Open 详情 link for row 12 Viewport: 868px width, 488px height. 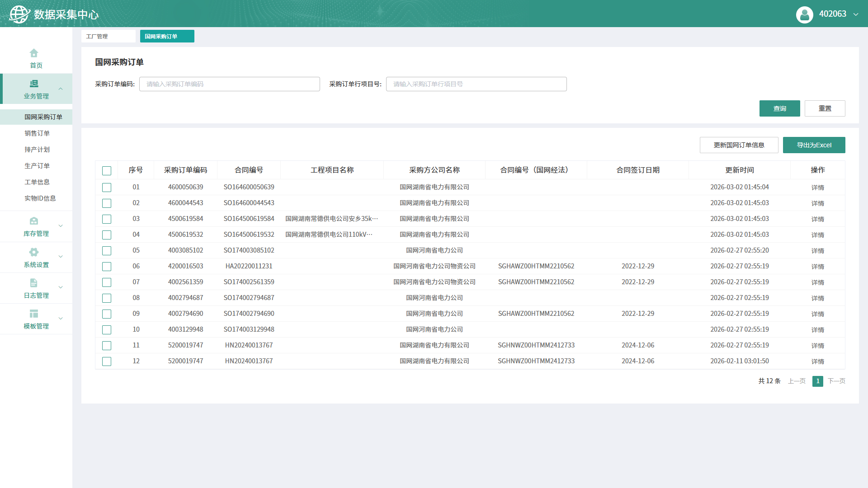[817, 361]
